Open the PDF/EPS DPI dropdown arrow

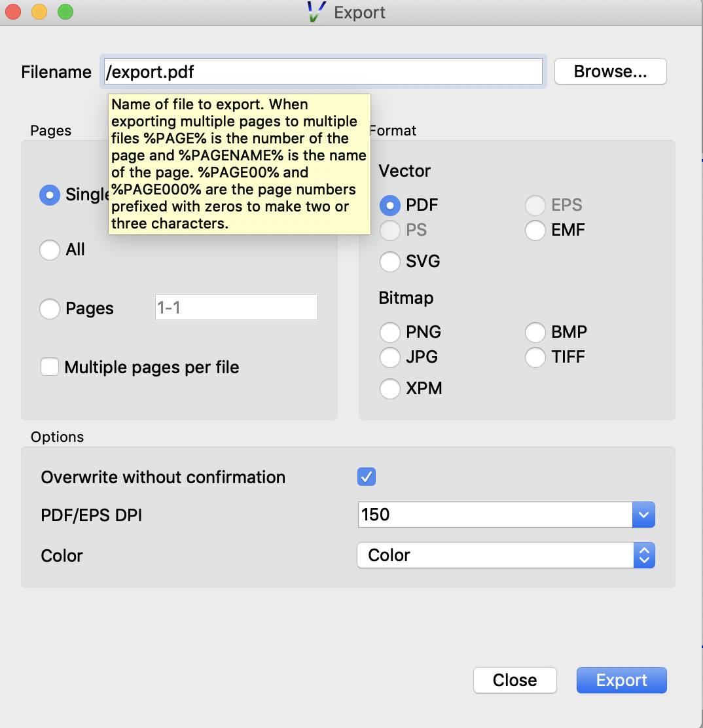click(643, 515)
